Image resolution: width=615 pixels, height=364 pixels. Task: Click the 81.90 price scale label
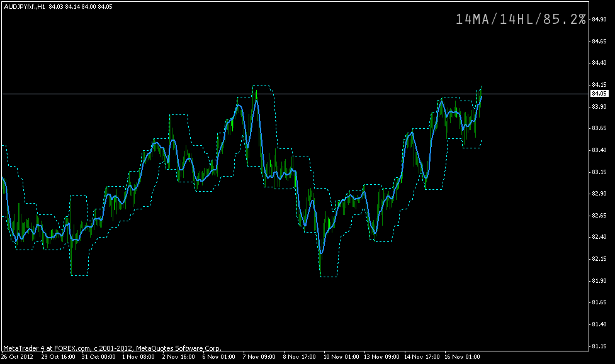tap(599, 281)
